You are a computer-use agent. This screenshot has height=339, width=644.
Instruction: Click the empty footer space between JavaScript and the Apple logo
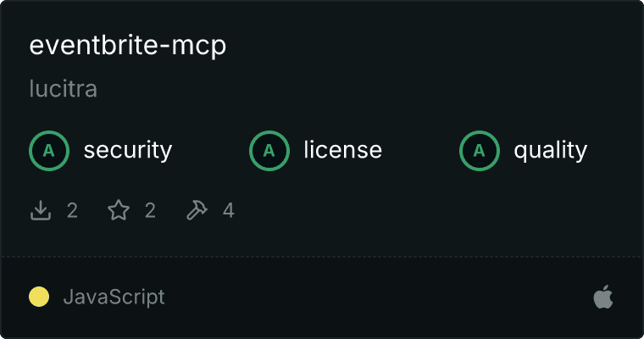[378, 297]
